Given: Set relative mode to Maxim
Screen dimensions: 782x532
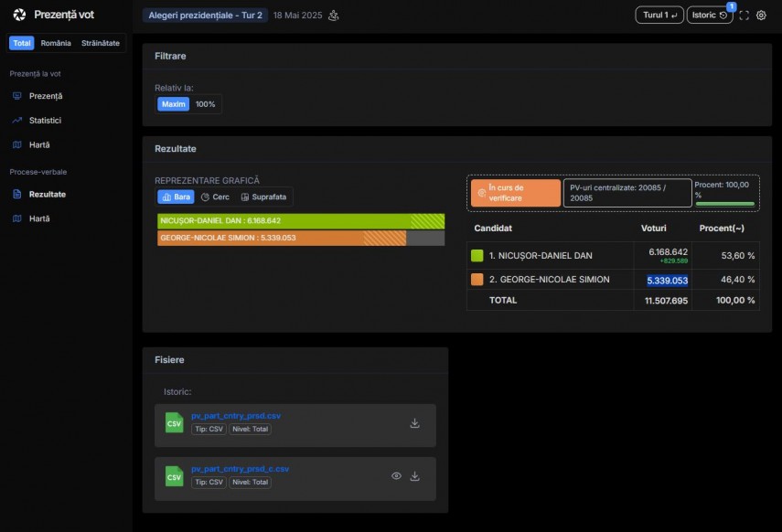Looking at the screenshot, I should click(174, 104).
